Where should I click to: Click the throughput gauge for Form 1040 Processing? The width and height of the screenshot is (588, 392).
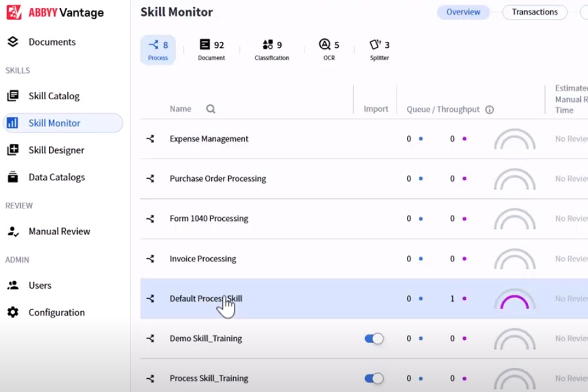[x=515, y=218]
